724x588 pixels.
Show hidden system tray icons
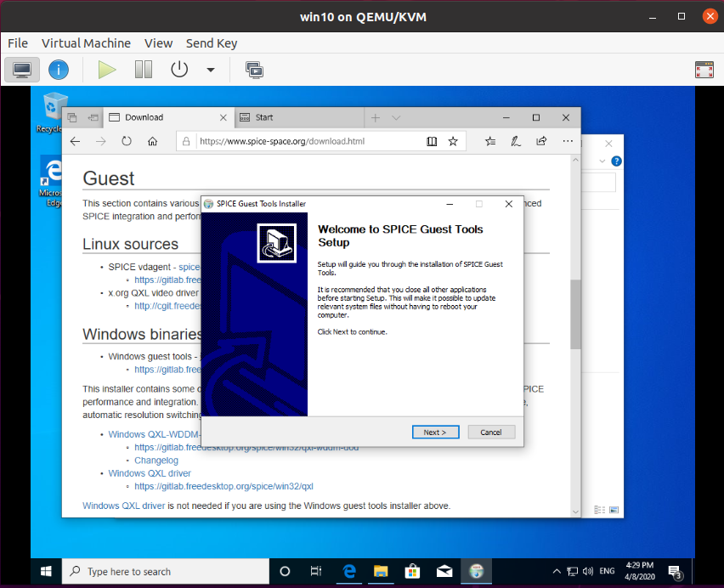pos(557,571)
